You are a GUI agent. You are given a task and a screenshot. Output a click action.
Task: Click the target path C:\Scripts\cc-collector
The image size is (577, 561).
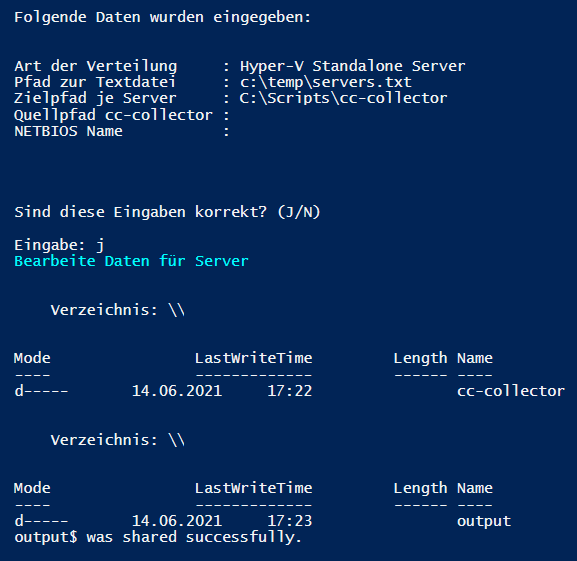click(343, 99)
